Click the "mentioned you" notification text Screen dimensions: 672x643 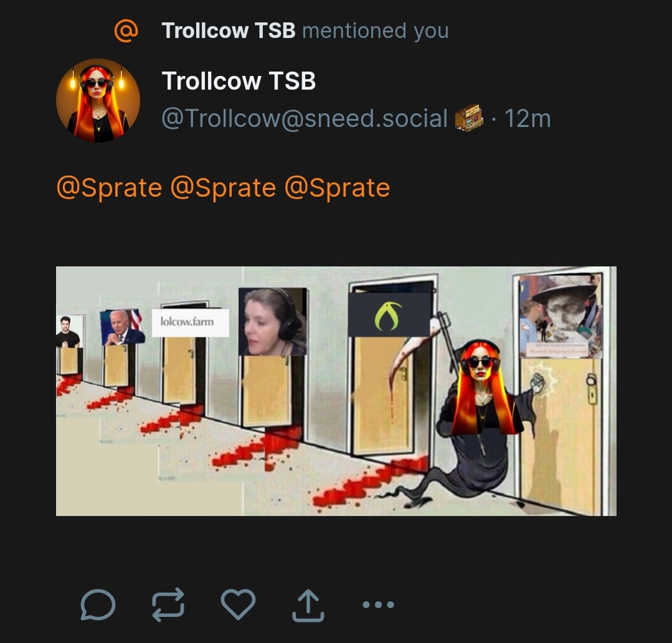(375, 30)
